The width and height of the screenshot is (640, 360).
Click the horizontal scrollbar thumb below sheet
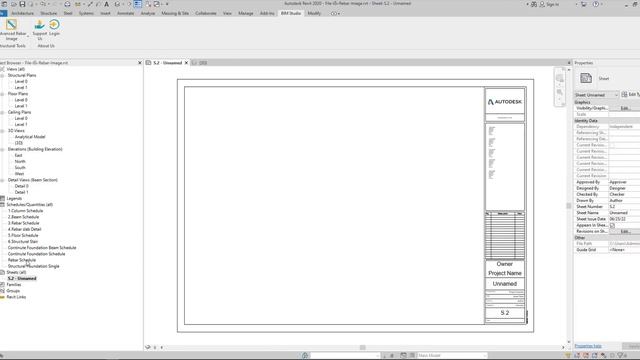(x=362, y=347)
